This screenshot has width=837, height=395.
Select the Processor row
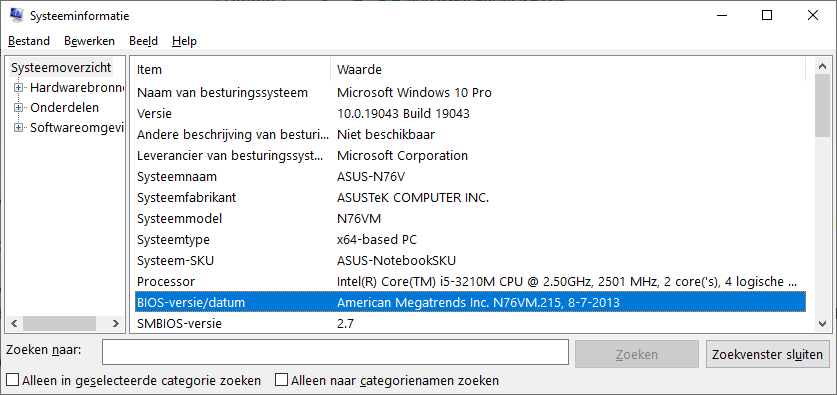[x=470, y=281]
